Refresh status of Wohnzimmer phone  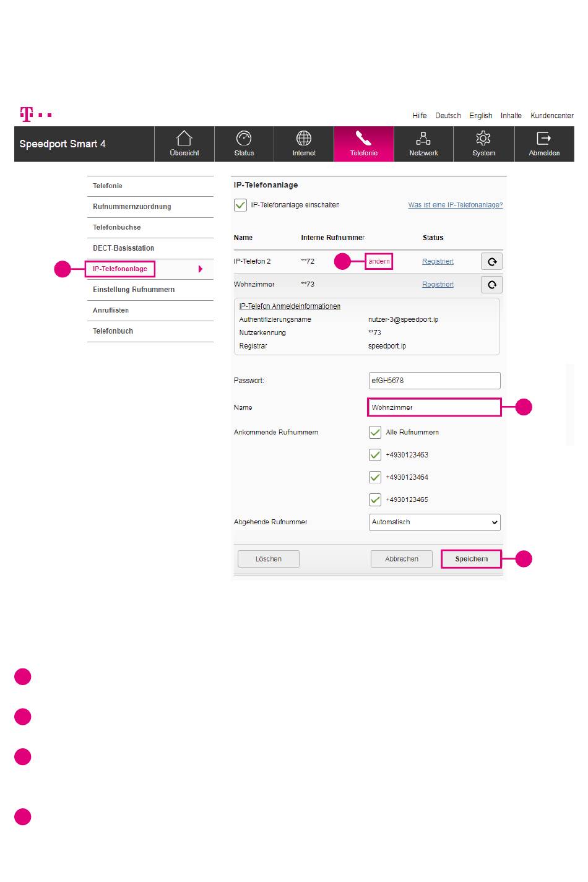[x=491, y=284]
